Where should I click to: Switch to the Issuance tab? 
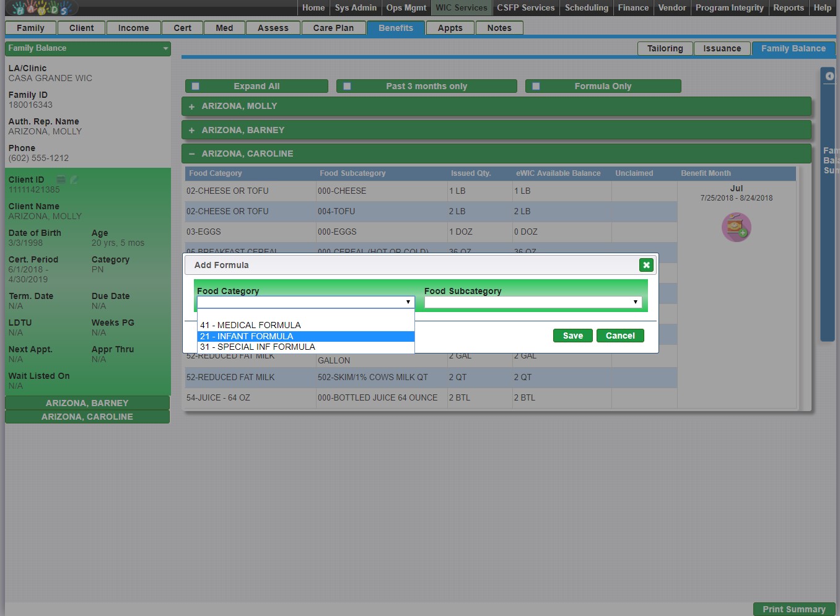click(722, 49)
